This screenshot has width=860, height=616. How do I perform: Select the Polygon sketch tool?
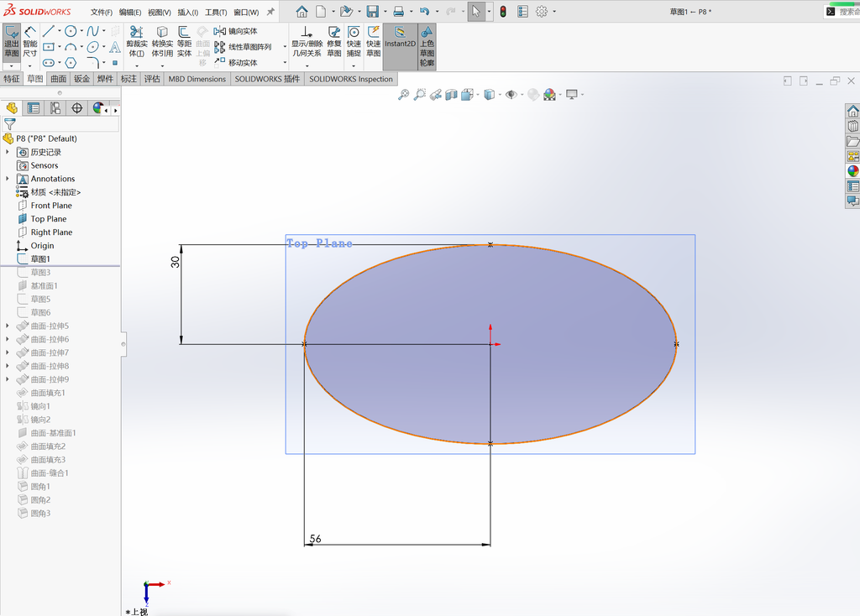pyautogui.click(x=71, y=62)
